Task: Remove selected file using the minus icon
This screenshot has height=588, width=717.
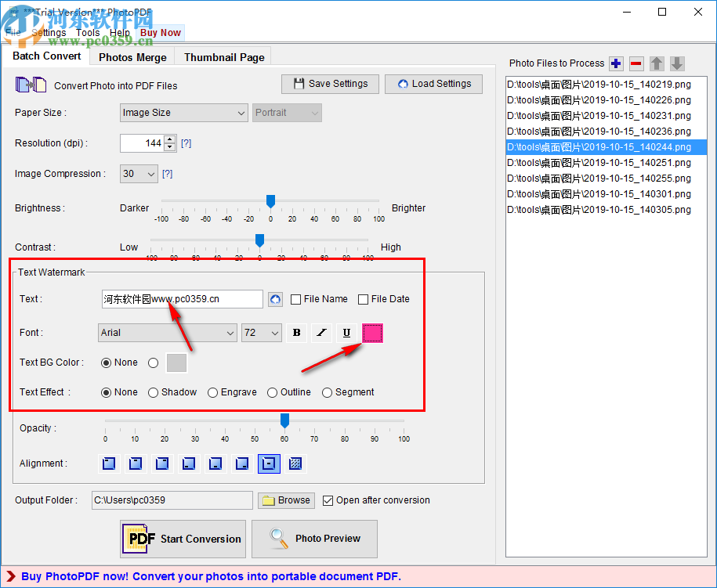Action: (x=637, y=63)
